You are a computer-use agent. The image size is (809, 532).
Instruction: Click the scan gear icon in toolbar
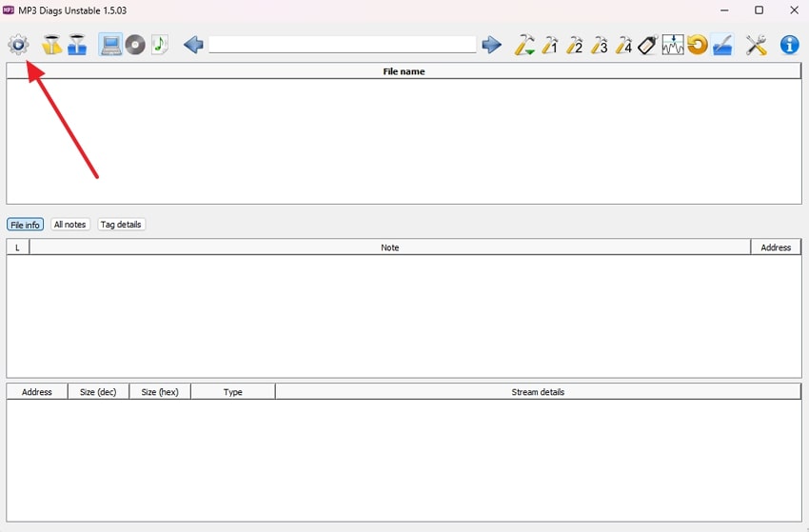pyautogui.click(x=18, y=45)
